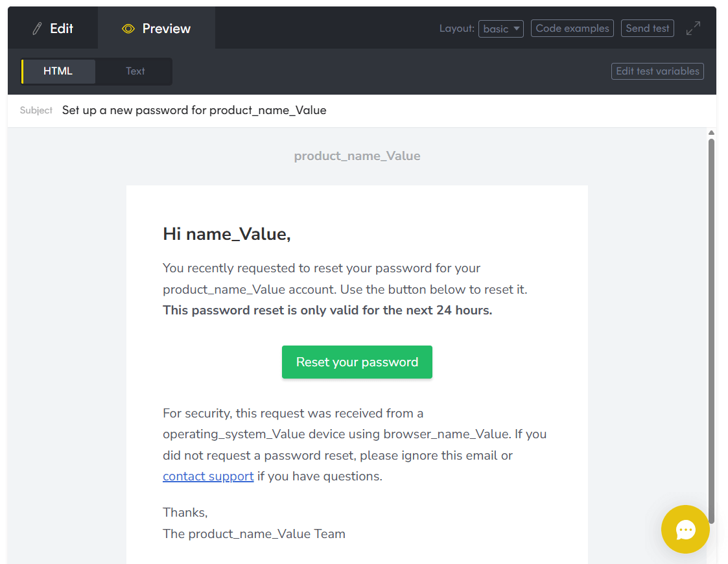The image size is (728, 564).
Task: Switch to the Edit tab
Action: pos(53,28)
